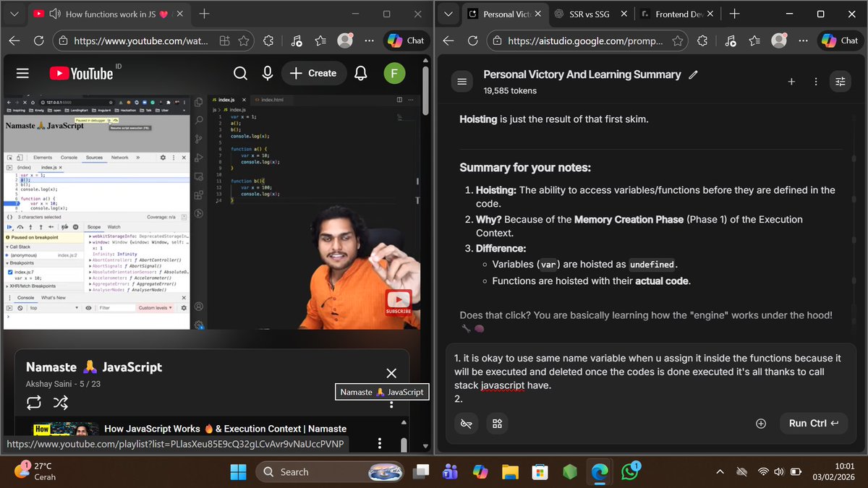The height and width of the screenshot is (488, 868).
Task: Go to the YouTube home logo
Action: [x=82, y=73]
